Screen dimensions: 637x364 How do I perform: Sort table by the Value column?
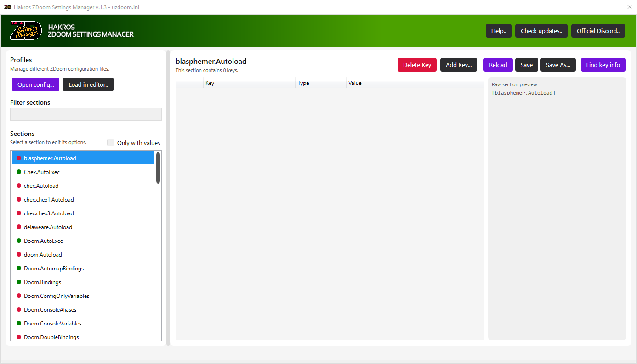415,83
